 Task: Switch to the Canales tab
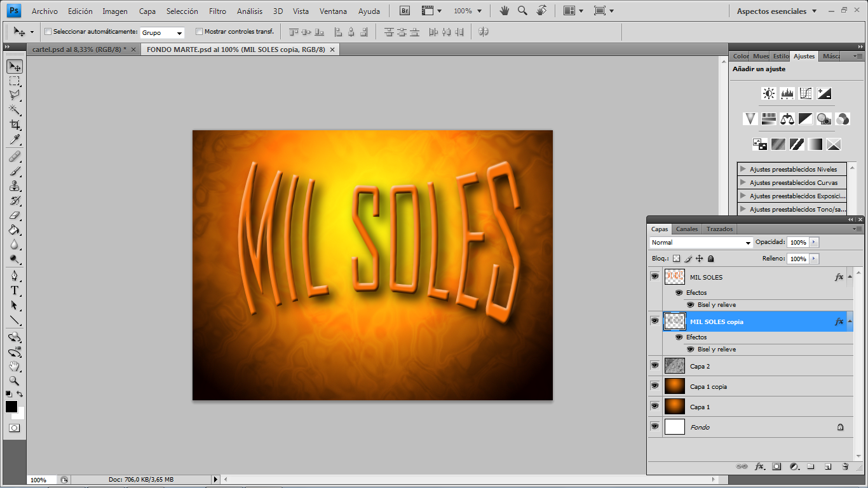[x=686, y=229]
